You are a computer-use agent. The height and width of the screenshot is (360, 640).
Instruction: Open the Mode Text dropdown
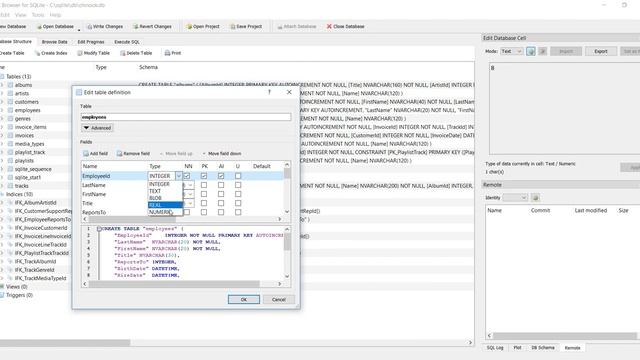(511, 51)
